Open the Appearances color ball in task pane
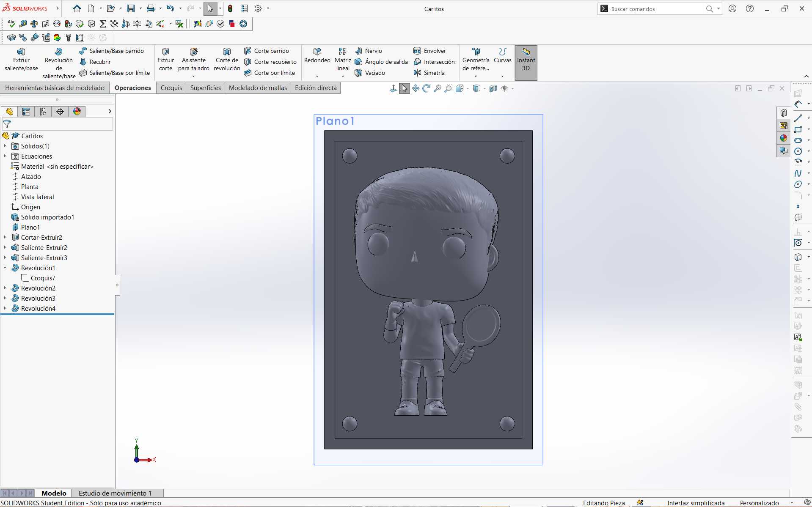Screen dimensions: 812x507 tap(784, 138)
